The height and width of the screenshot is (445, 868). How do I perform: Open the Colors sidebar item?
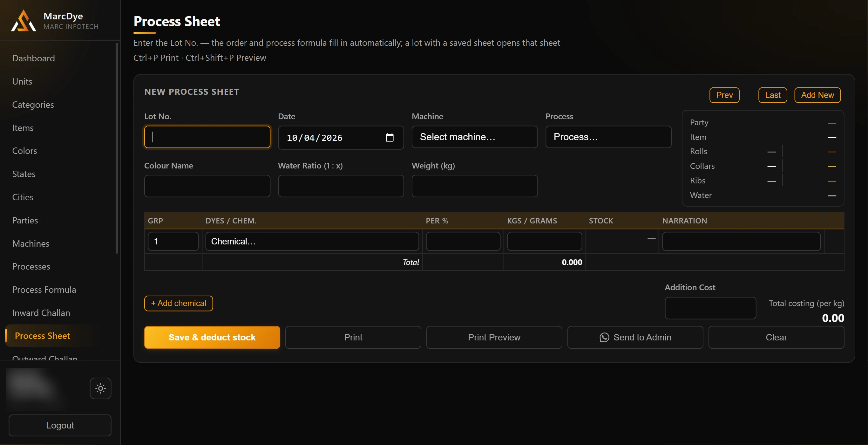(24, 151)
